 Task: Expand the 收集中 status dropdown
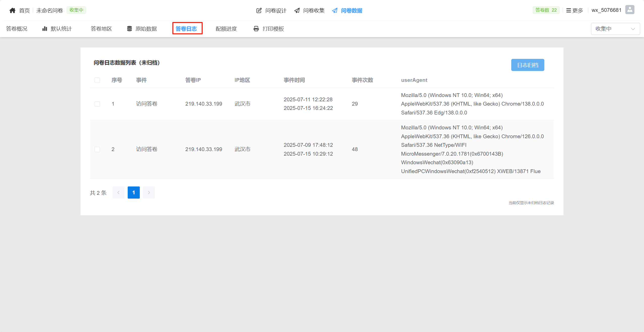(x=615, y=29)
